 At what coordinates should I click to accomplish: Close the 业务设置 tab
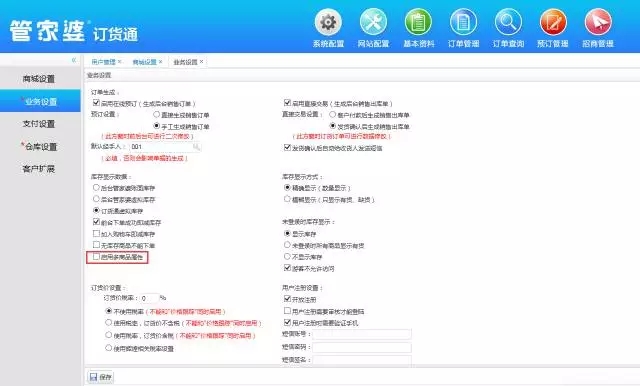201,62
